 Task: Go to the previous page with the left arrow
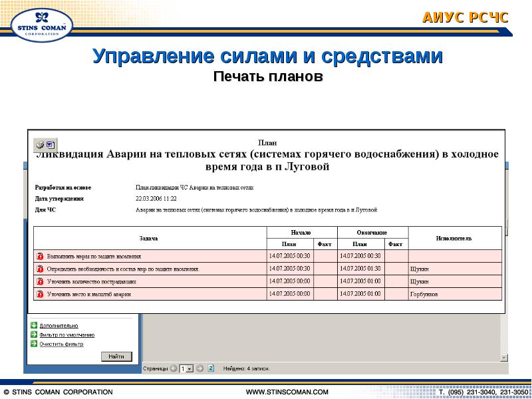[x=174, y=368]
